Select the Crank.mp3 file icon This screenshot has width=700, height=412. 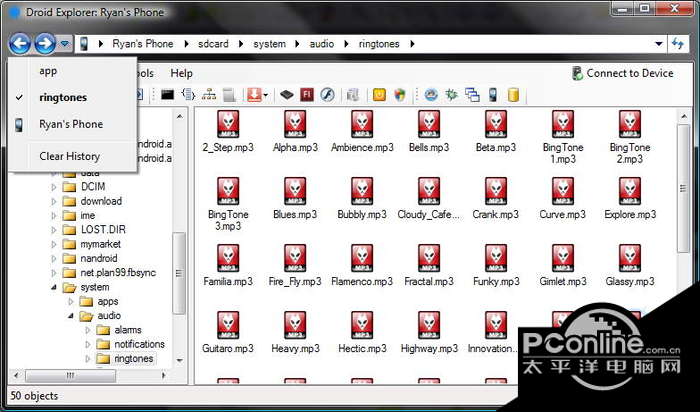(x=496, y=191)
